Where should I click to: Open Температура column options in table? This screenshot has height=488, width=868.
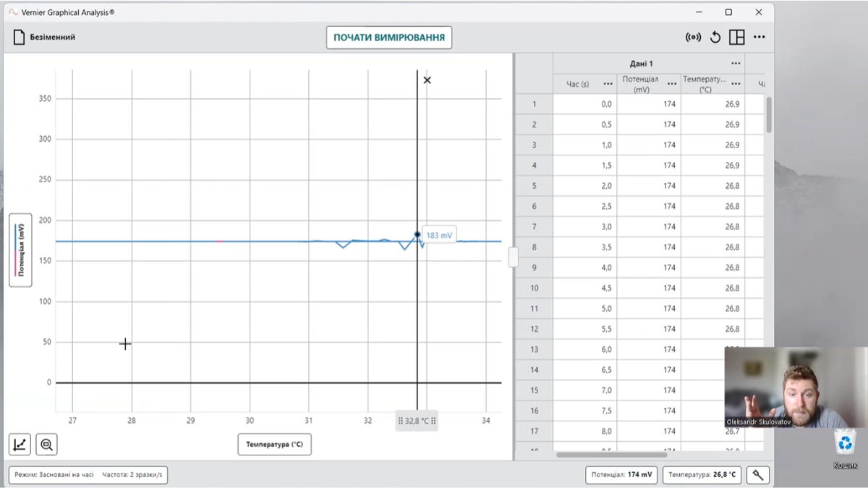coord(736,84)
